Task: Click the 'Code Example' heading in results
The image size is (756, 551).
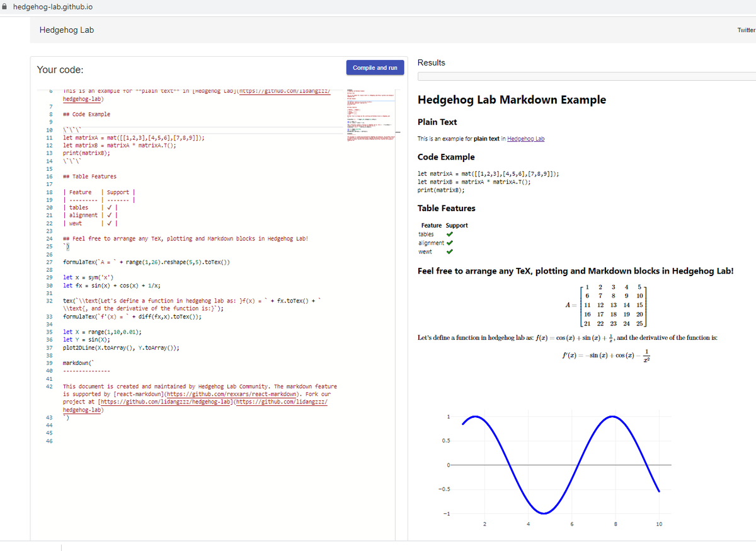Action: pos(446,157)
